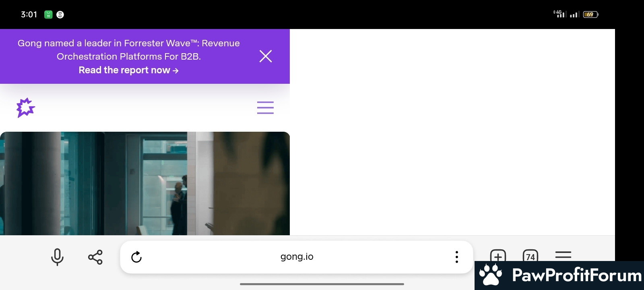Tap the 4G signal strength icon

[x=560, y=14]
